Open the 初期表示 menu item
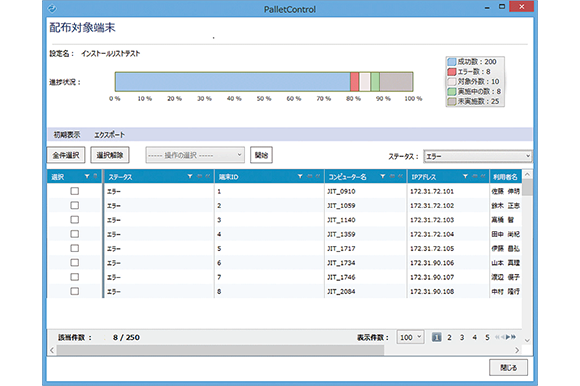580x386 pixels. coord(67,135)
